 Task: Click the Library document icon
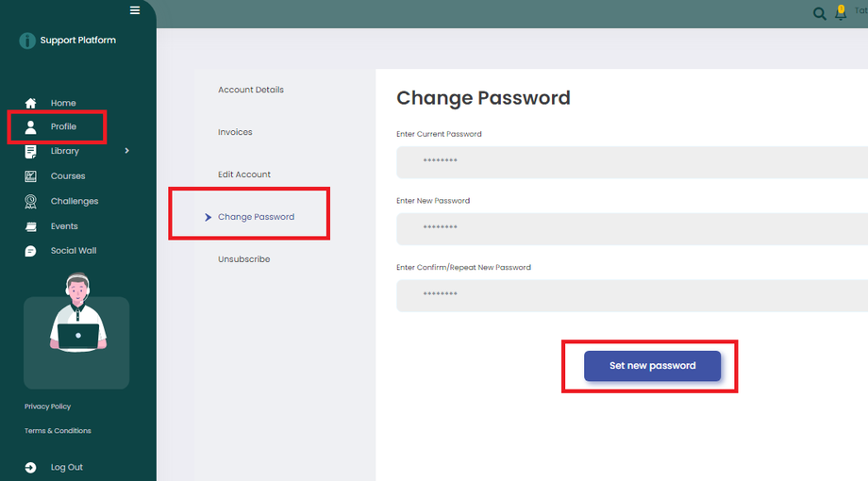coord(30,151)
